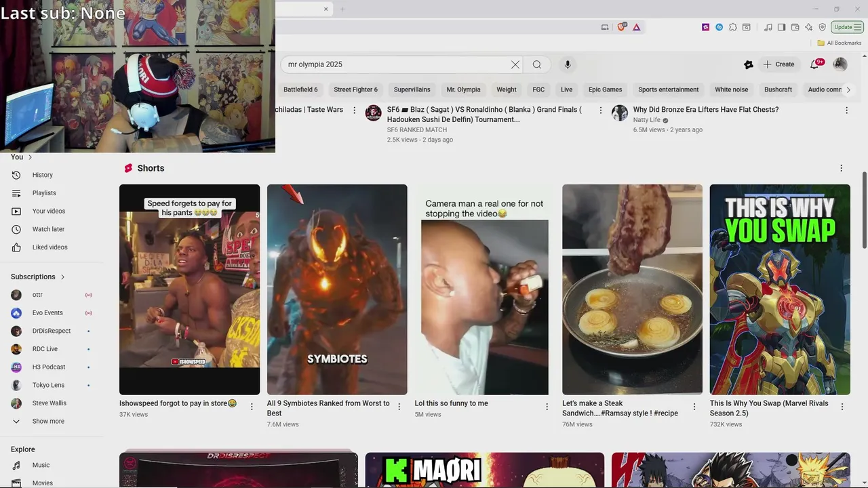
Task: Open the Shorts shelf more options menu
Action: coord(841,168)
